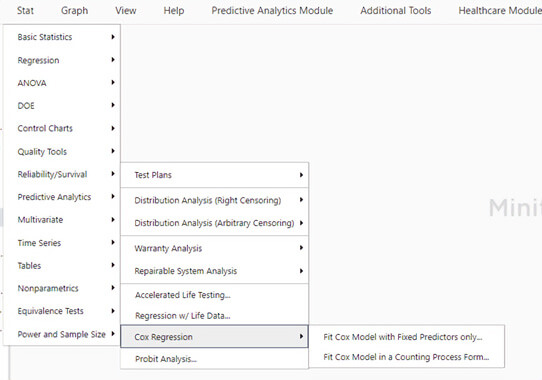542x380 pixels.
Task: Expand the Warranty Analysis submenu
Action: [x=214, y=248]
